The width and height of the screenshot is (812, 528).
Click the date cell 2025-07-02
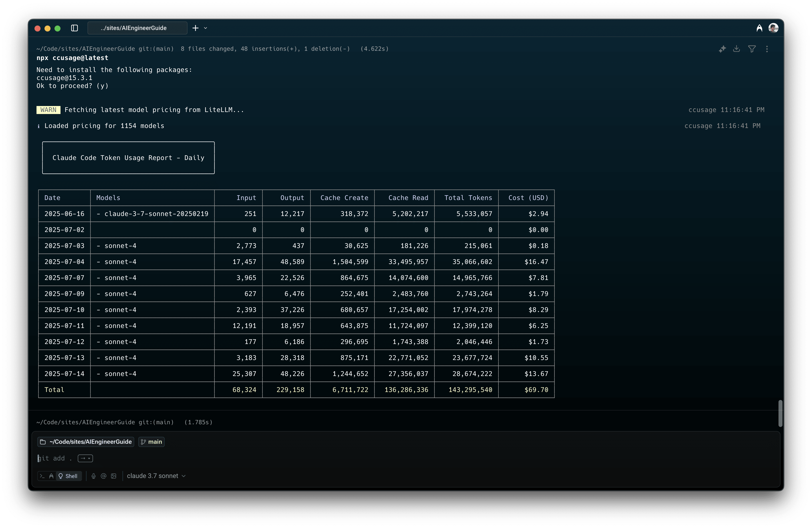(64, 230)
